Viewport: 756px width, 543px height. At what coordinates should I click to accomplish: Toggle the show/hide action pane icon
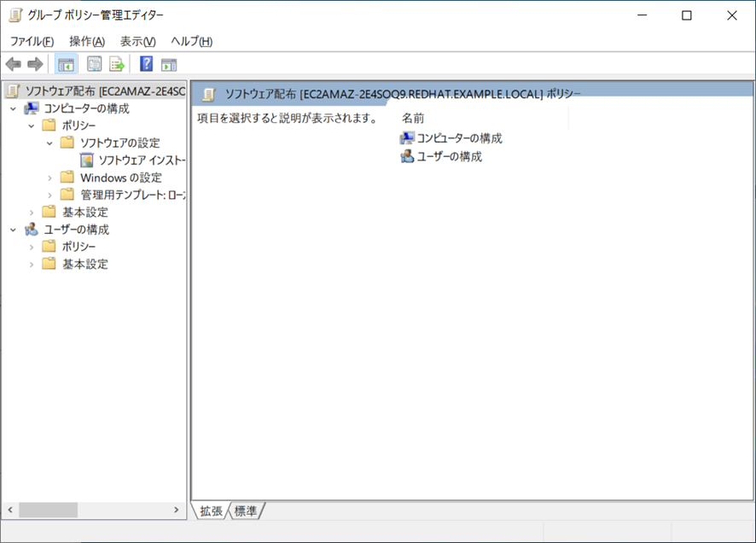169,64
